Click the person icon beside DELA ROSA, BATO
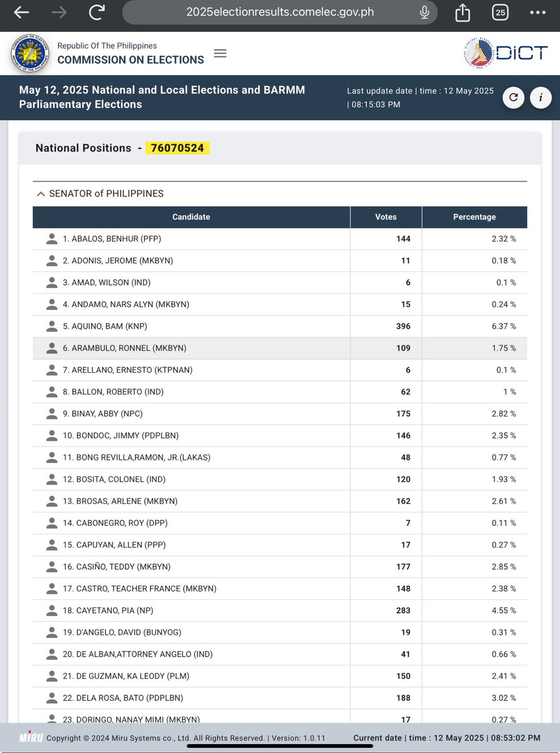The width and height of the screenshot is (560, 753). [52, 698]
